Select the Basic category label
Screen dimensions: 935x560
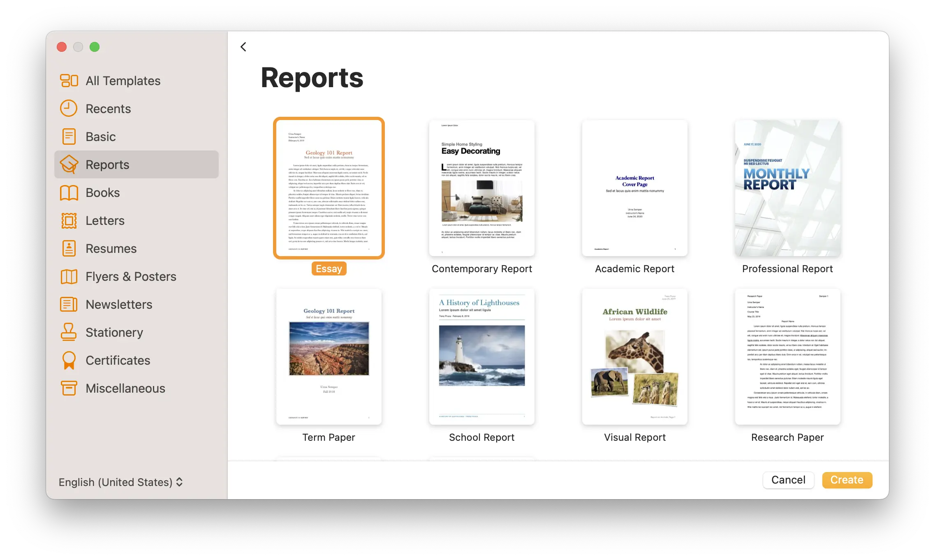[101, 137]
